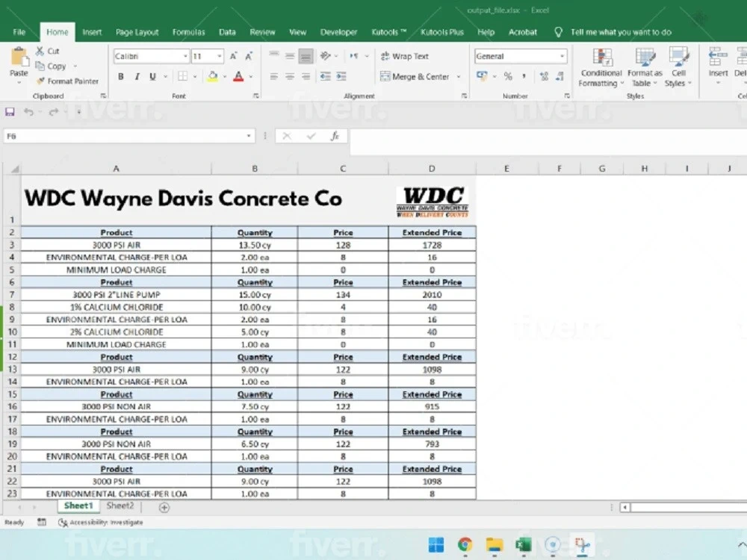Click macro recording icon in status bar
This screenshot has width=747, height=560.
42,523
